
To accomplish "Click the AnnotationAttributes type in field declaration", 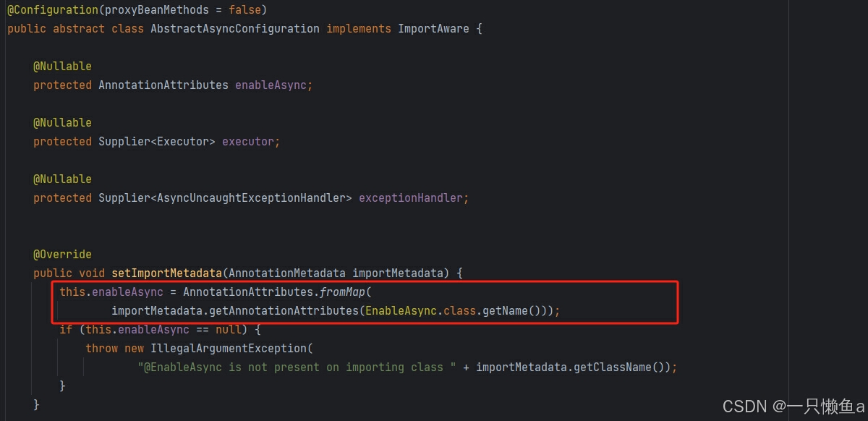I will tap(163, 85).
